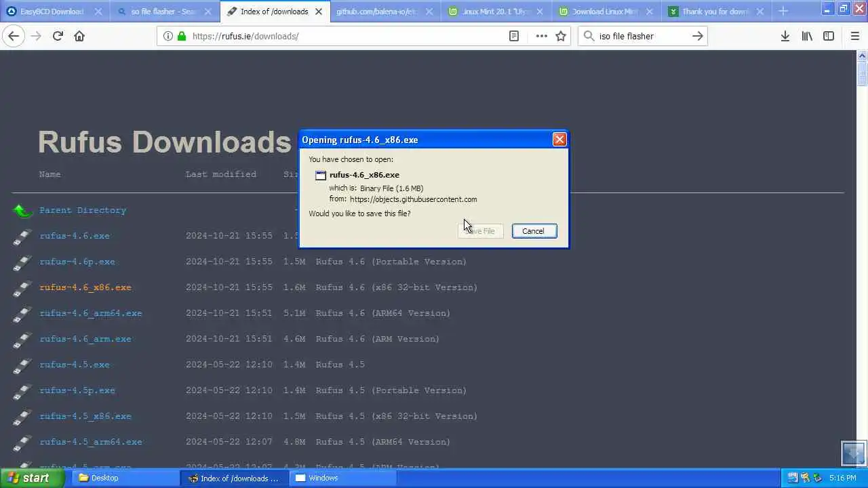The height and width of the screenshot is (488, 868).
Task: Open the library bookshelf icon
Action: 807,36
